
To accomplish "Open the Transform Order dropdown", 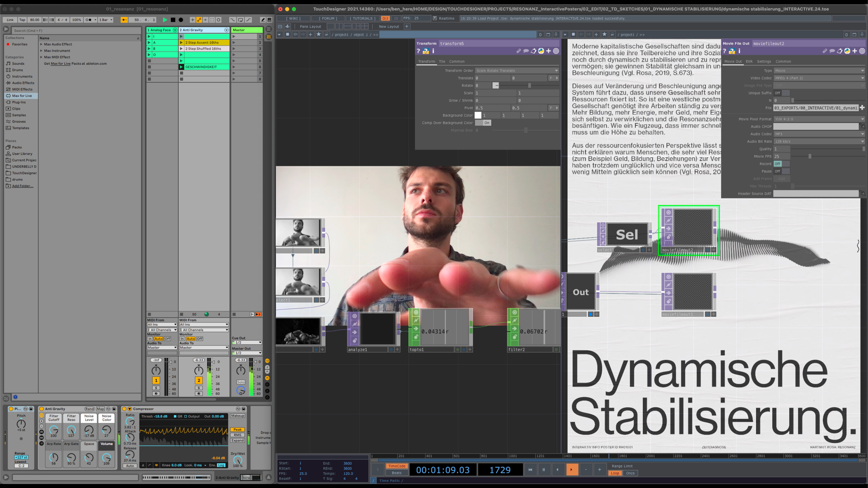I will [x=517, y=71].
